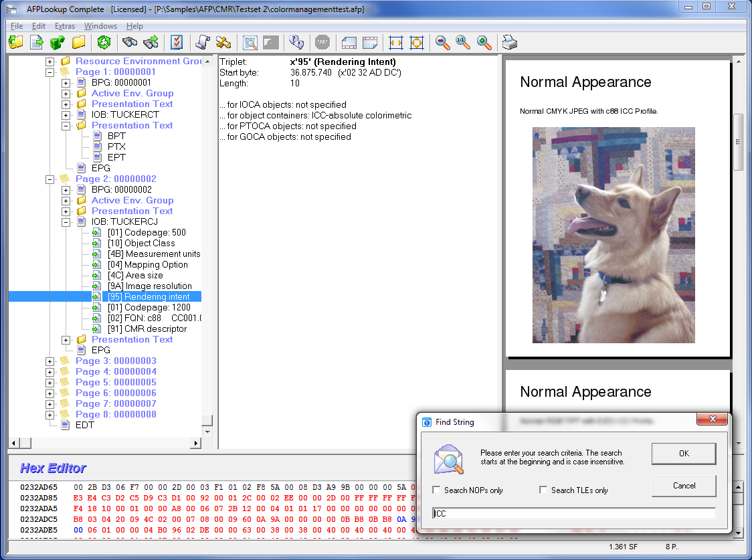Image resolution: width=752 pixels, height=560 pixels.
Task: Select the Page 4: 00000004 node
Action: 116,371
